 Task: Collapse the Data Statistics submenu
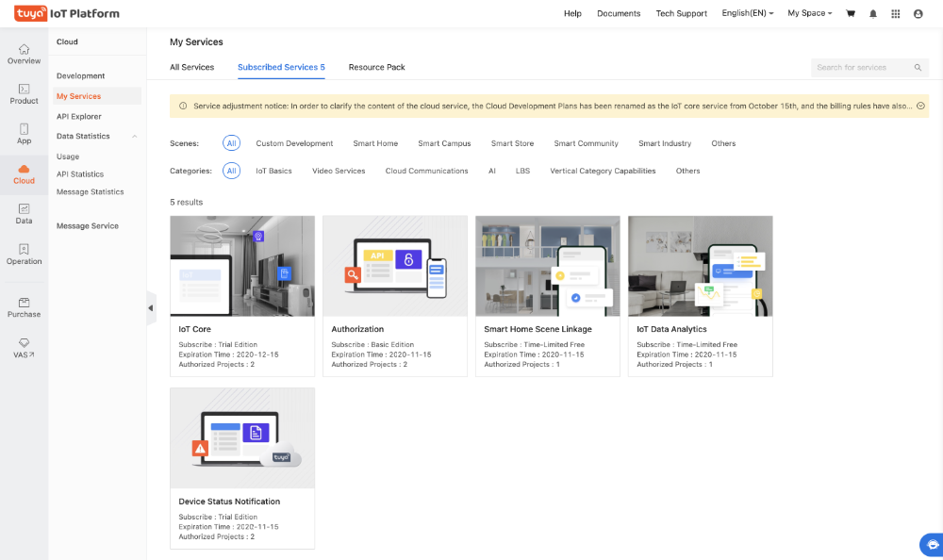tap(135, 137)
